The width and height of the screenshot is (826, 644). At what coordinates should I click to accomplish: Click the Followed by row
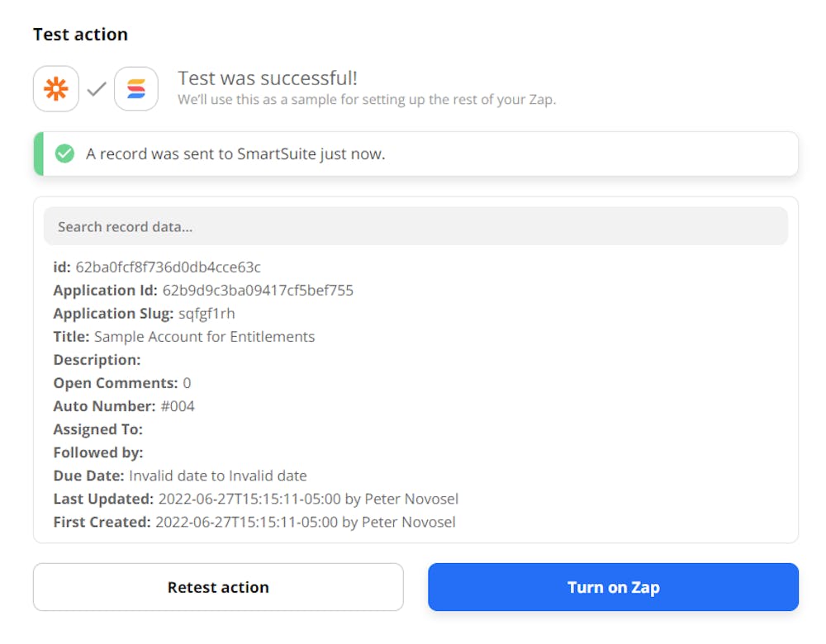point(98,452)
